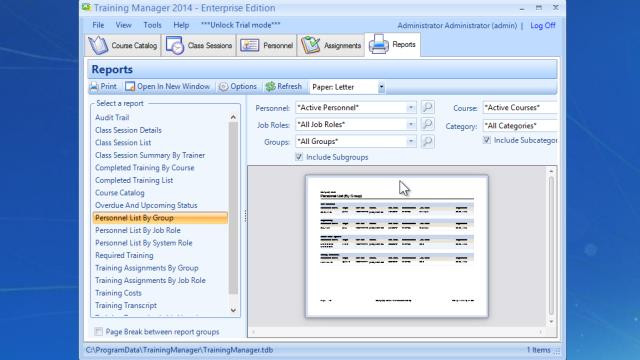Toggle Include Subcategories checkbox

(x=487, y=140)
